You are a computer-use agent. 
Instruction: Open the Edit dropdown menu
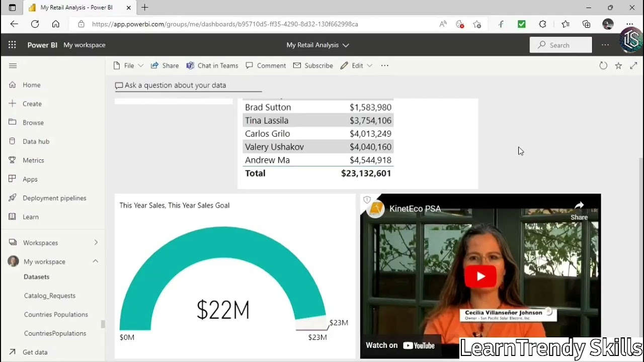tap(356, 65)
